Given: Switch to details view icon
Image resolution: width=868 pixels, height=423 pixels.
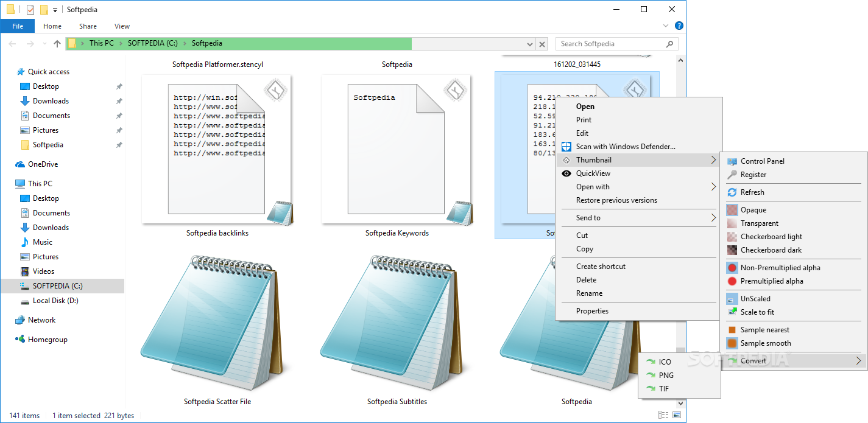Looking at the screenshot, I should click(663, 415).
